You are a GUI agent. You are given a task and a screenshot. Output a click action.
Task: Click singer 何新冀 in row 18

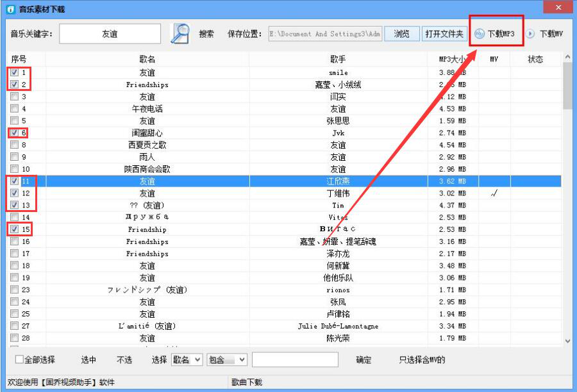338,266
